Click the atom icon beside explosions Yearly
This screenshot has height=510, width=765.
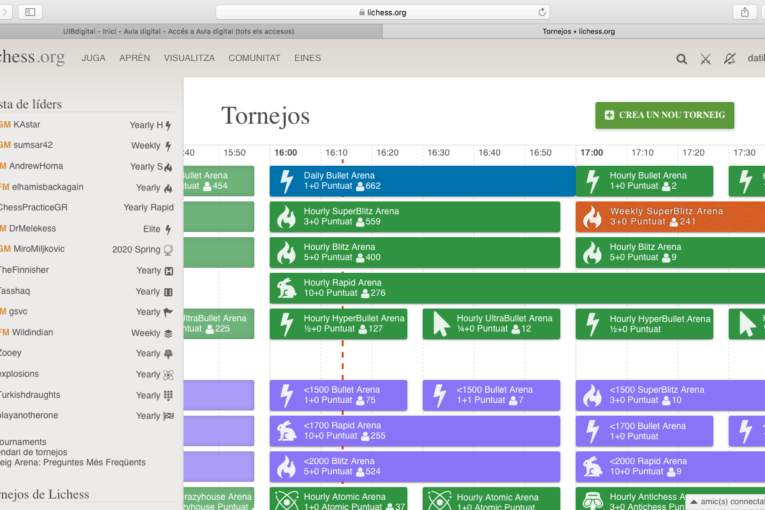click(168, 375)
